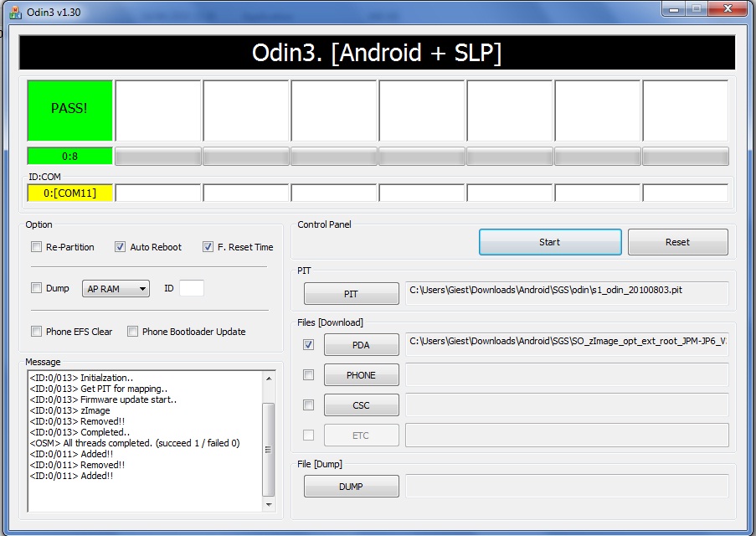The image size is (756, 536).
Task: Click the Reset button
Action: (678, 242)
